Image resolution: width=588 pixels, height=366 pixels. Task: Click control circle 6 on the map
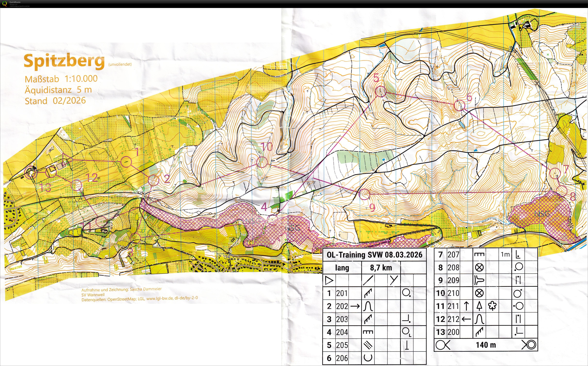(x=459, y=106)
